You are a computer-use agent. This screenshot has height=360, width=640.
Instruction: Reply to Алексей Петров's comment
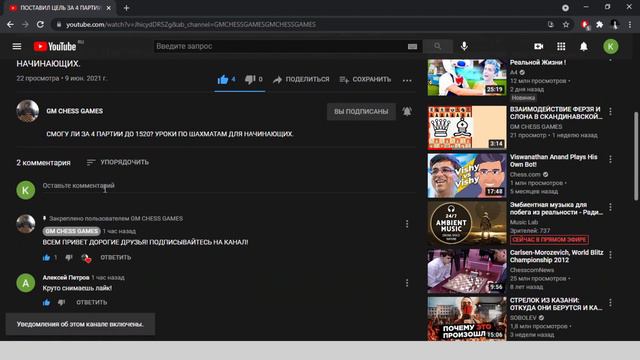pos(91,302)
